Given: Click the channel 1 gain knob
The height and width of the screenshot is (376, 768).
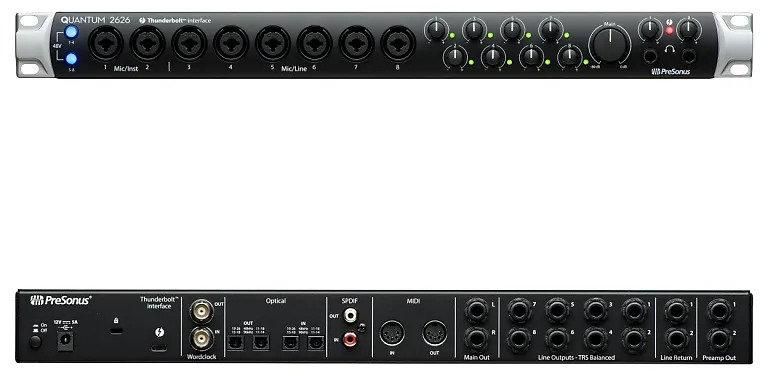Looking at the screenshot, I should [436, 30].
